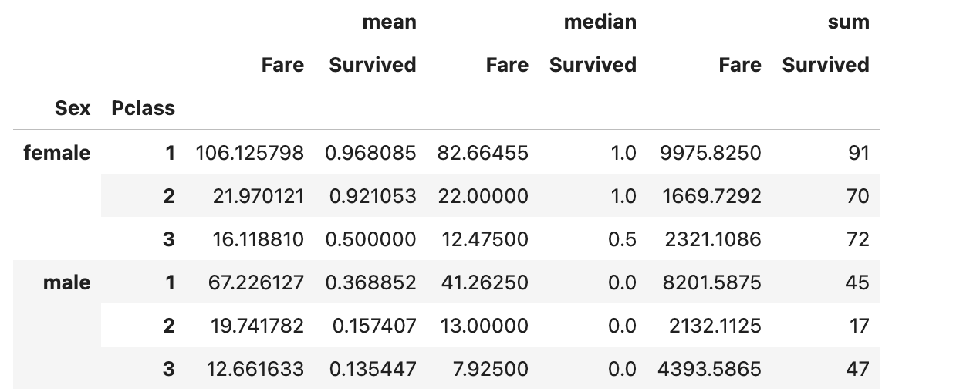This screenshot has height=389, width=980.
Task: Select the mean fare value 106.125798
Action: click(x=250, y=153)
